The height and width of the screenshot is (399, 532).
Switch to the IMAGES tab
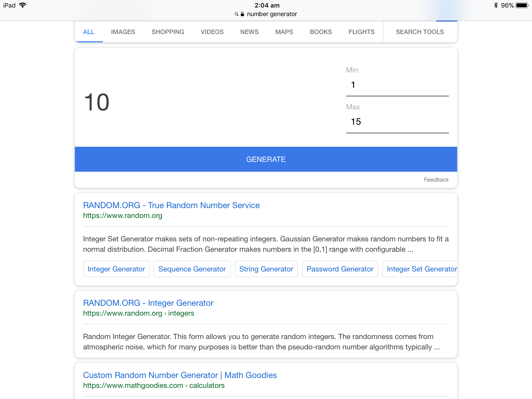[123, 32]
